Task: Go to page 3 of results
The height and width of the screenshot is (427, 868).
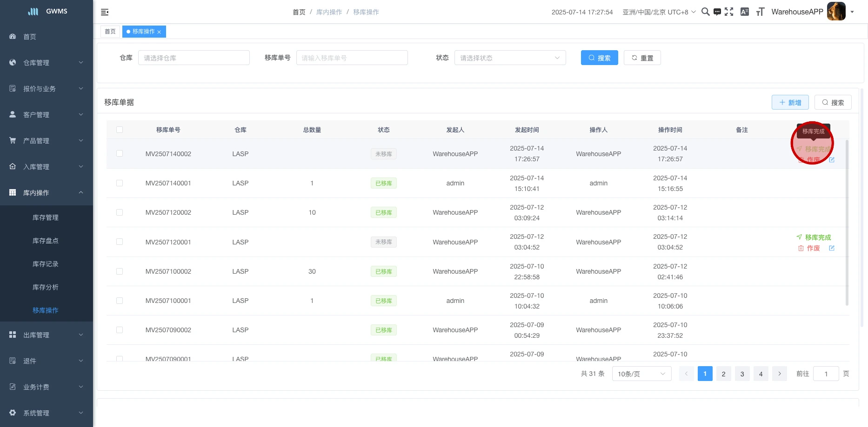Action: coord(742,374)
